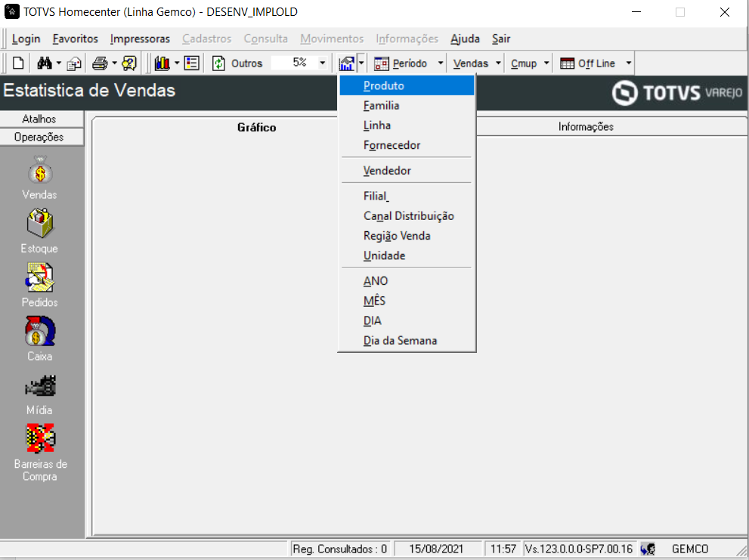The width and height of the screenshot is (749, 560).
Task: Open the Ajuda menu
Action: (465, 39)
